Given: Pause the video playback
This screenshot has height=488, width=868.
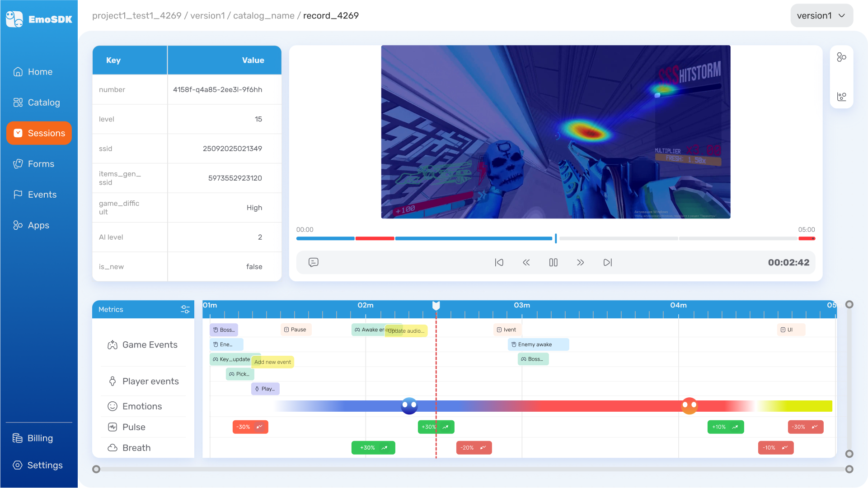Looking at the screenshot, I should click(553, 262).
